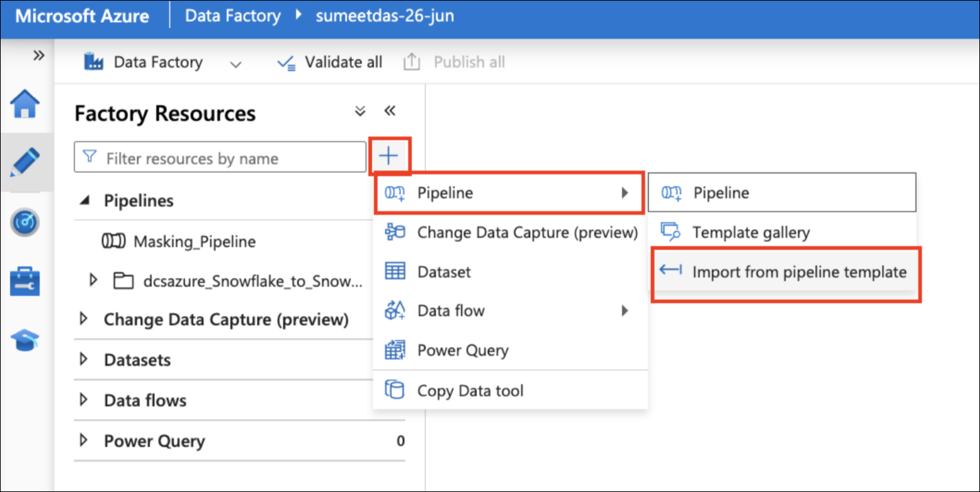Choose Pipeline in the add-resource menu
This screenshot has height=492, width=980.
pyautogui.click(x=509, y=193)
